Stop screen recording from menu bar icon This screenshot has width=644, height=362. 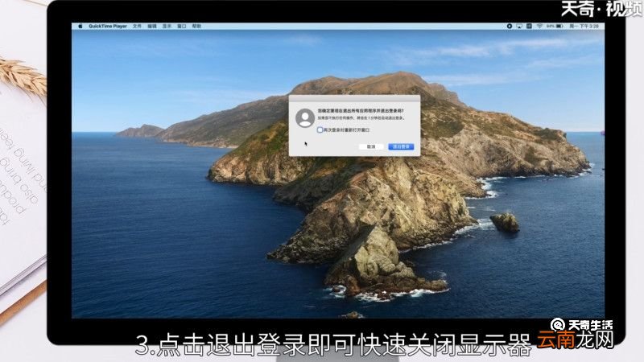510,26
